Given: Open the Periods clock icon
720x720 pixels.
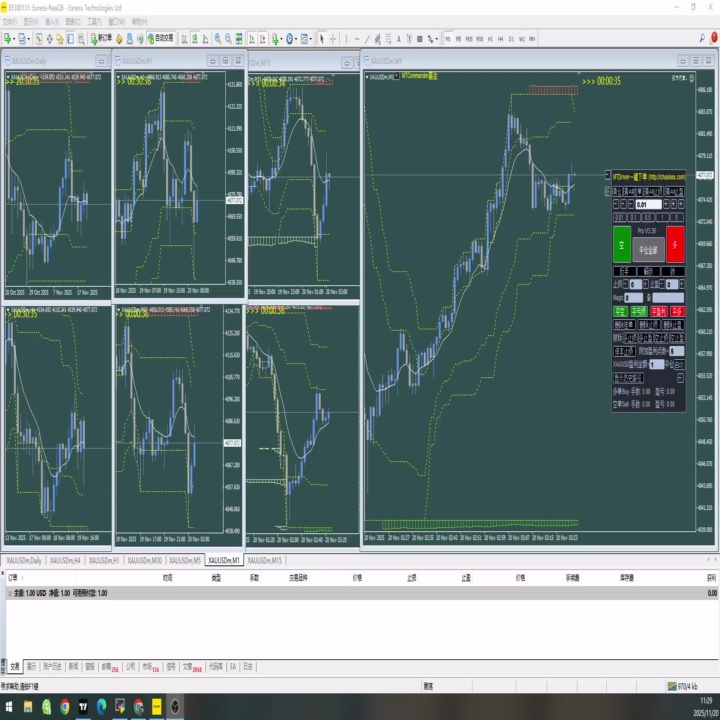Looking at the screenshot, I should (x=290, y=39).
